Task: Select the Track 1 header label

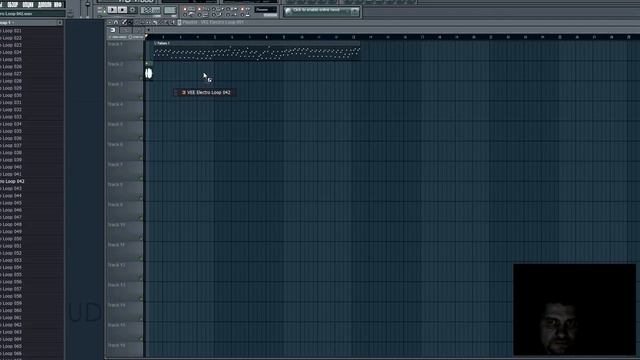Action: click(x=115, y=44)
